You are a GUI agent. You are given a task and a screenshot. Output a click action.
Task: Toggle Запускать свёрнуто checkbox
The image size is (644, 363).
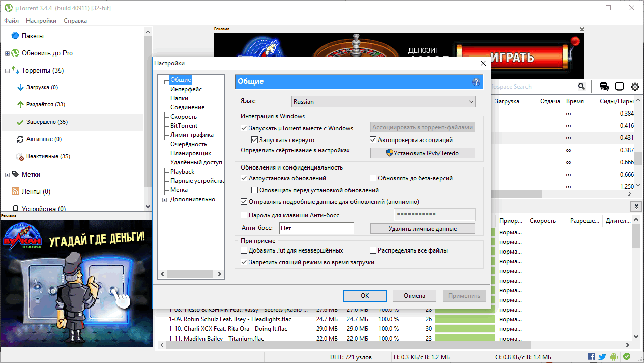pyautogui.click(x=255, y=139)
